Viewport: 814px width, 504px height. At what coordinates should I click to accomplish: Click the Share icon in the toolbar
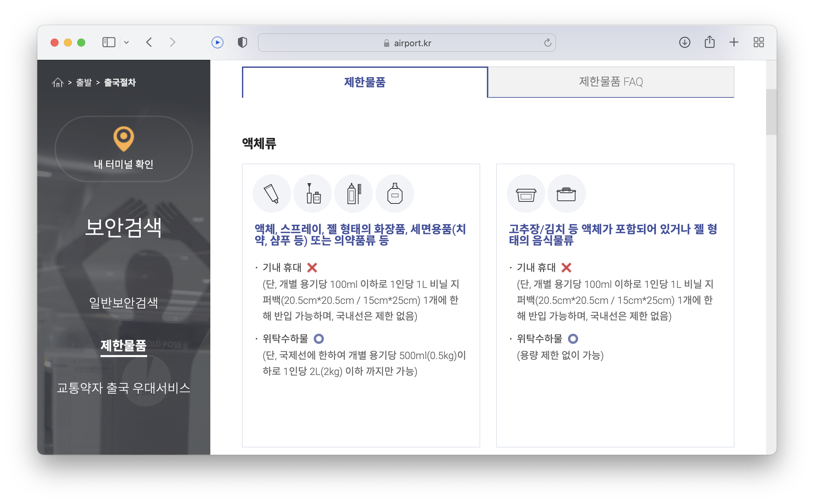709,42
